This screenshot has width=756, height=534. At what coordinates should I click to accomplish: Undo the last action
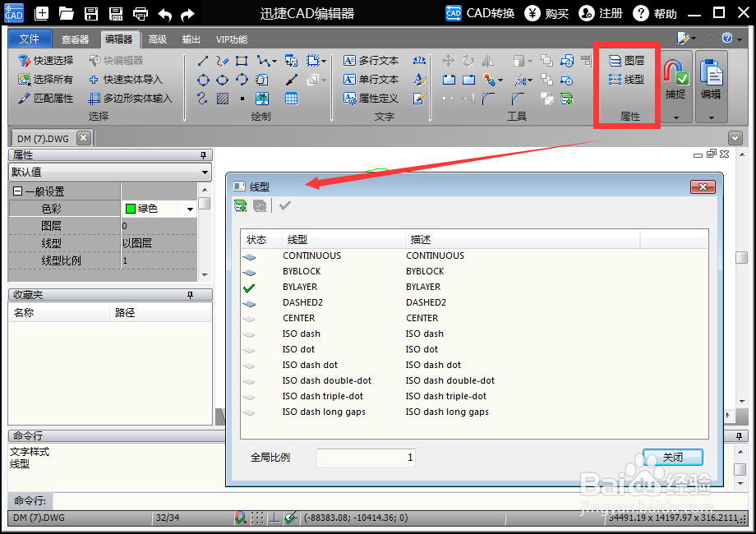[x=165, y=15]
